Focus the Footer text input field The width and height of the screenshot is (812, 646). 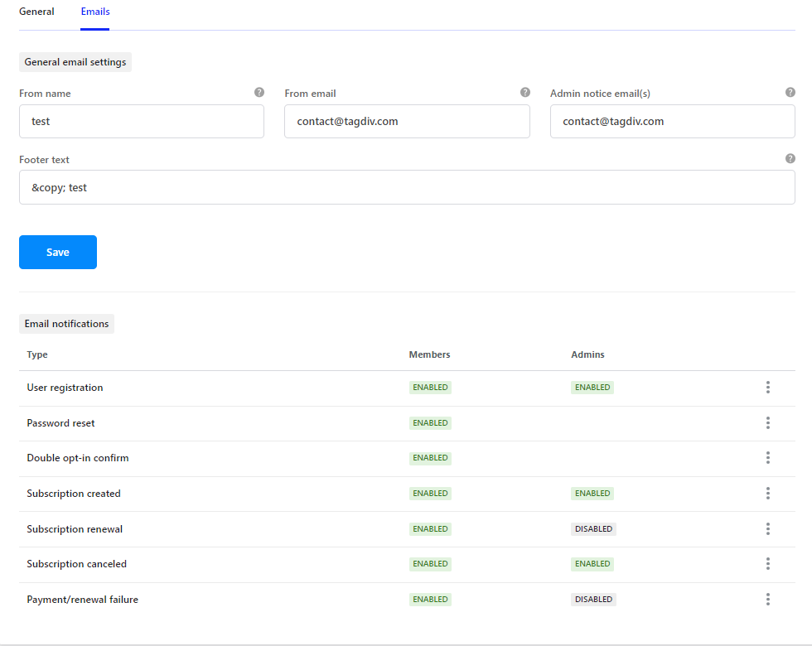[x=407, y=187]
